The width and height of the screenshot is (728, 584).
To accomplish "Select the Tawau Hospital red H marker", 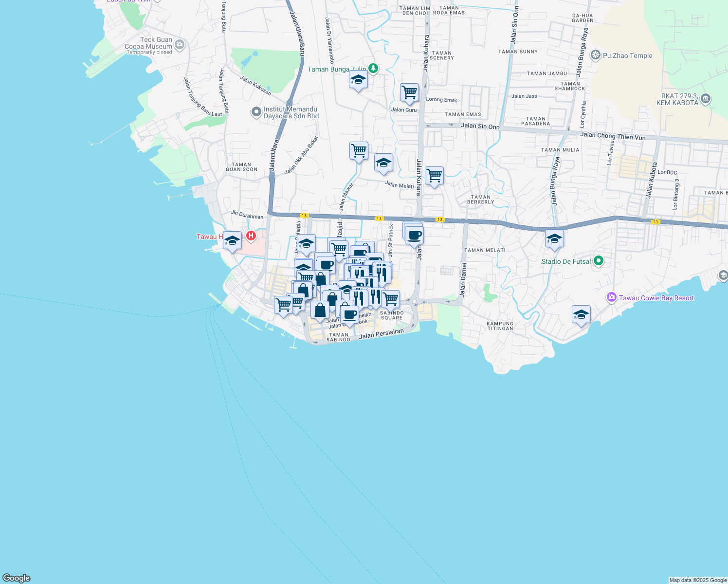I will [251, 236].
